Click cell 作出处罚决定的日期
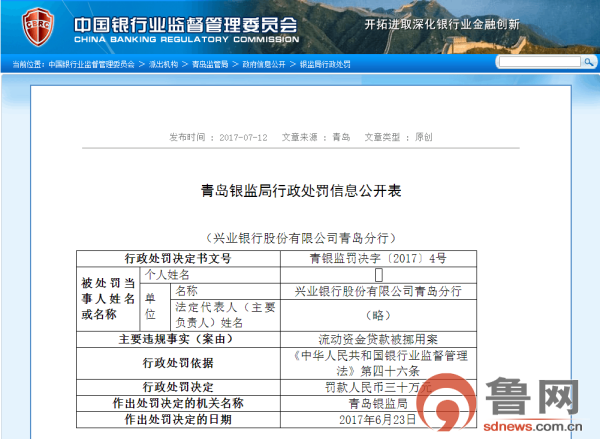This screenshot has height=439, width=600. [178, 419]
